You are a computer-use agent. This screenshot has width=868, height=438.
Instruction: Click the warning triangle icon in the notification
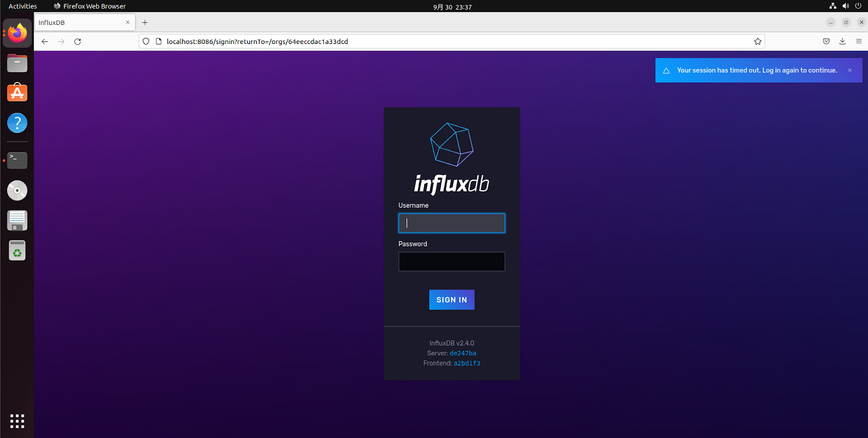coord(666,71)
